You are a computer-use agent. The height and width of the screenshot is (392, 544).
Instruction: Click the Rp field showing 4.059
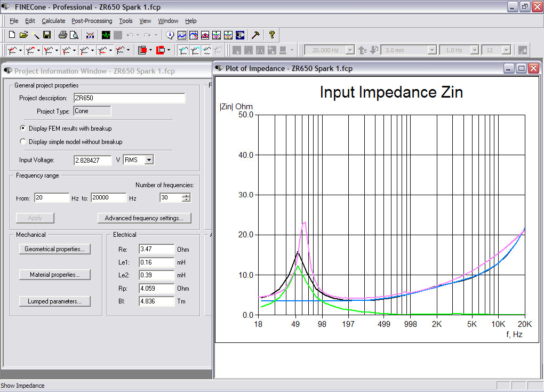pyautogui.click(x=156, y=289)
